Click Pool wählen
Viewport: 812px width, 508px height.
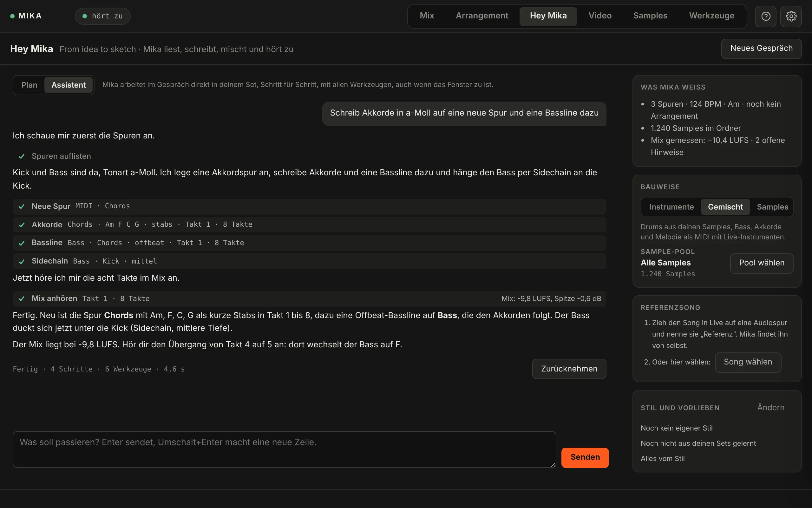click(762, 263)
